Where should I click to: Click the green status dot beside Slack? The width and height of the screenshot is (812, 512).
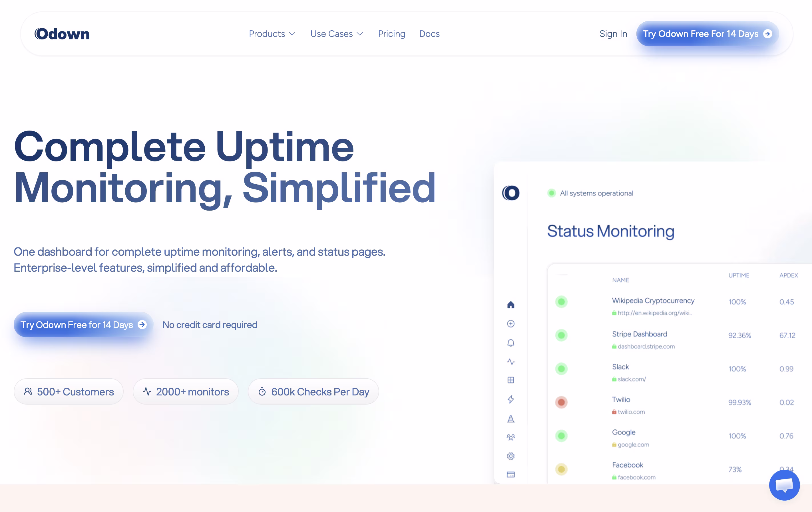pyautogui.click(x=561, y=369)
